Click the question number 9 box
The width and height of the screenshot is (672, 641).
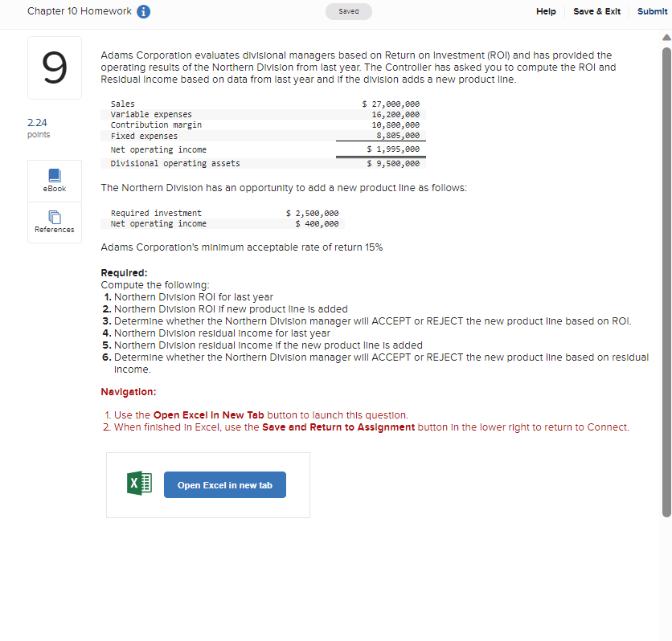pos(55,67)
